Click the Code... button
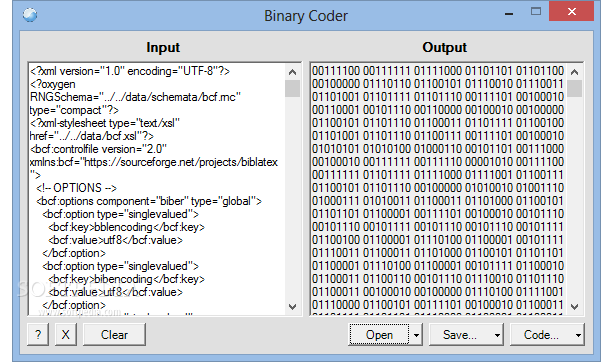Screen dimensions: 601x362 coord(541,334)
